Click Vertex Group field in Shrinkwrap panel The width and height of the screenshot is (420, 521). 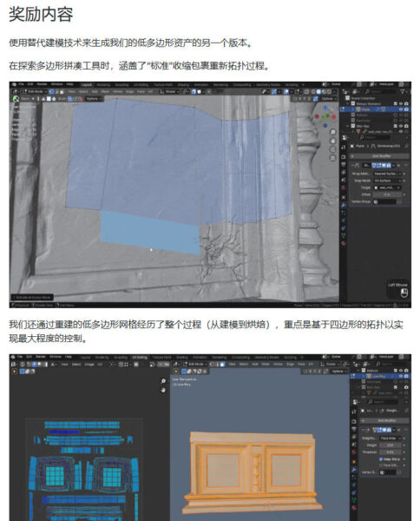click(384, 201)
